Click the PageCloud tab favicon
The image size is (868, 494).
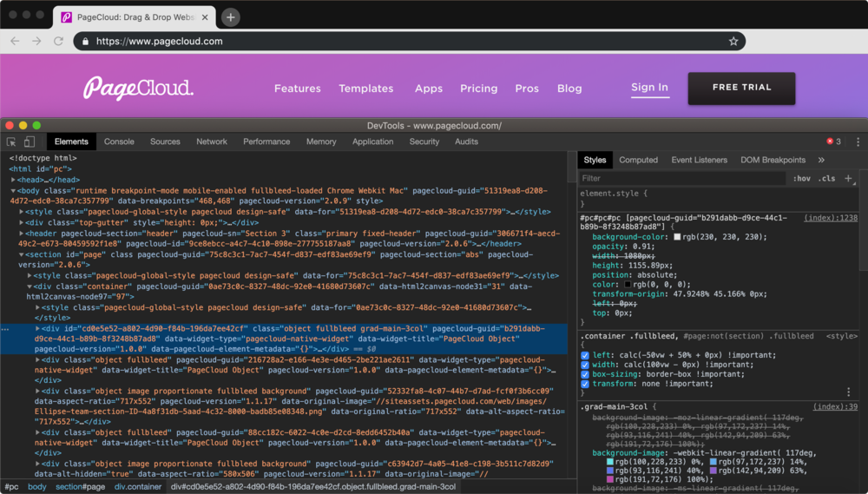[x=67, y=17]
